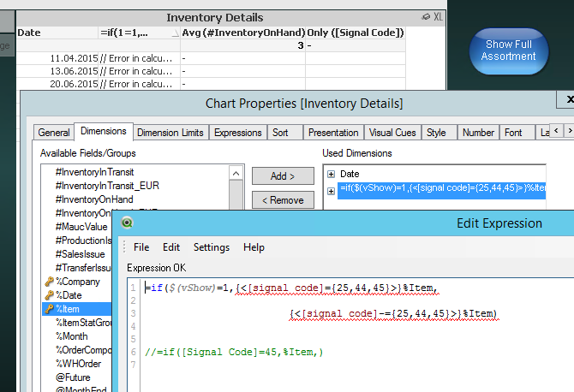Switch to the Expressions tab

237,133
